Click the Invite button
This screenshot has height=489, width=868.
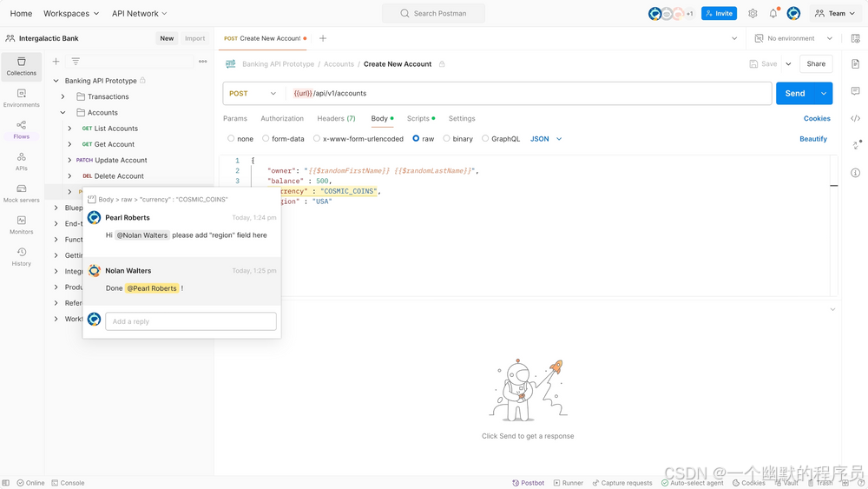pos(719,13)
